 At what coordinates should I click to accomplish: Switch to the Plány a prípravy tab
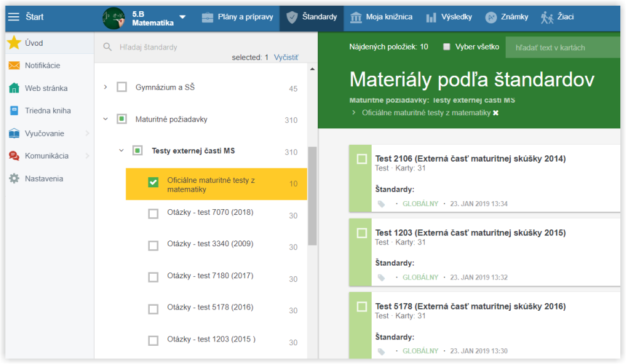237,17
